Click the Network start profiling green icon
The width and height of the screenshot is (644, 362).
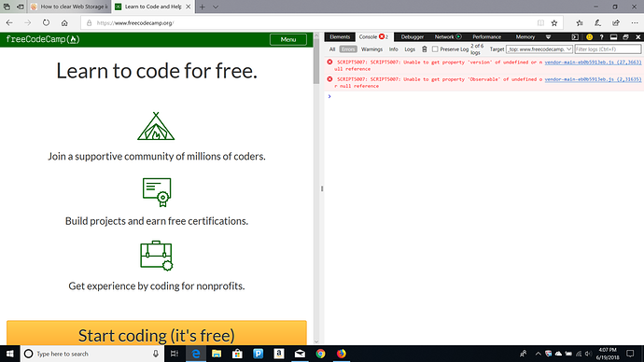tap(459, 37)
